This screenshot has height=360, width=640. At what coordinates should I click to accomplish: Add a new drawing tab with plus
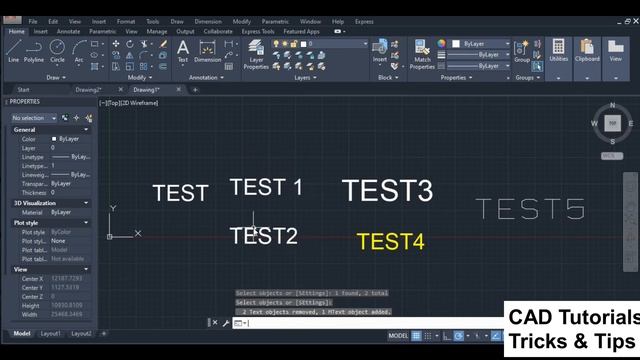[x=195, y=90]
